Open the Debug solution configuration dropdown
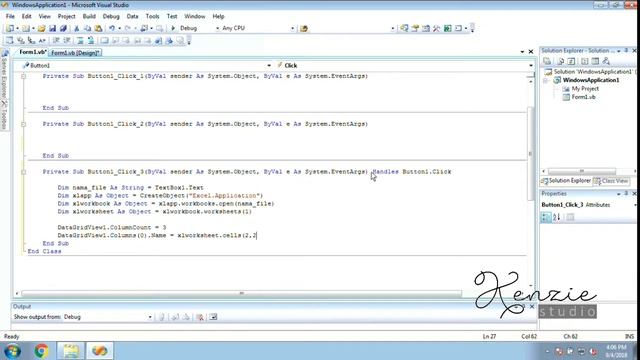640x360 pixels. [x=217, y=28]
